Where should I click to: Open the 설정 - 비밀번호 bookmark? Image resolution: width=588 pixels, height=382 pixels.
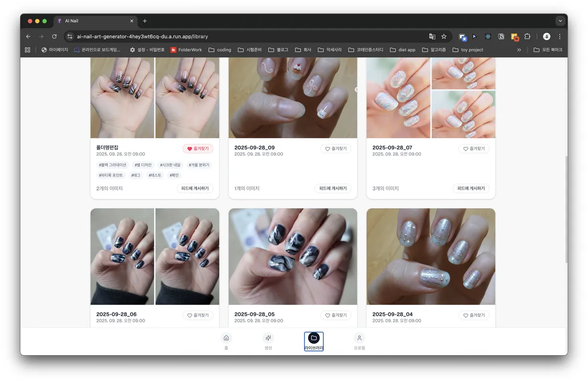click(147, 49)
